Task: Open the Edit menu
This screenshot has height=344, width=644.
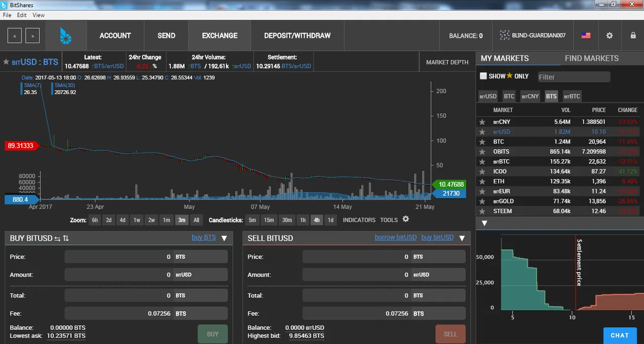Action: pyautogui.click(x=22, y=15)
